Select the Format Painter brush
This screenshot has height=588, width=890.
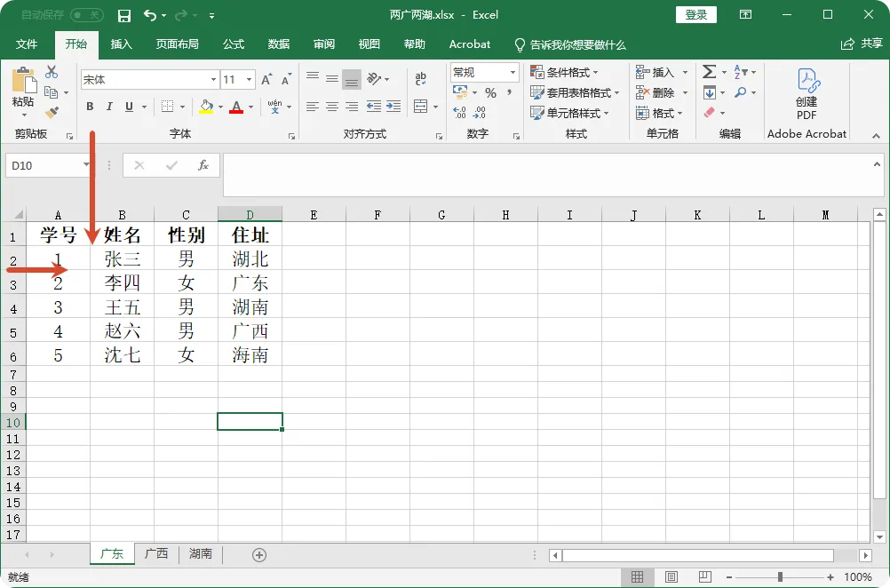[52, 113]
